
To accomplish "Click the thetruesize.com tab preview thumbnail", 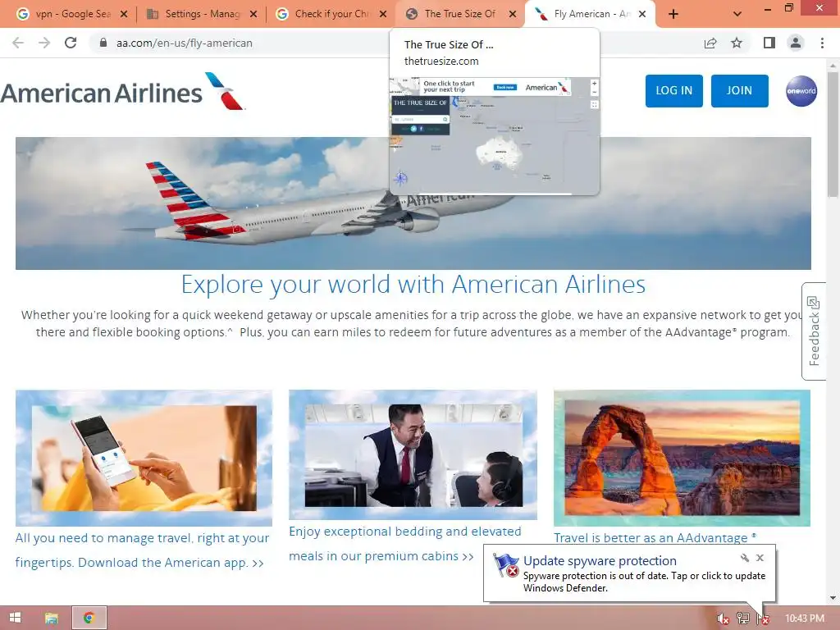I will pos(494,135).
